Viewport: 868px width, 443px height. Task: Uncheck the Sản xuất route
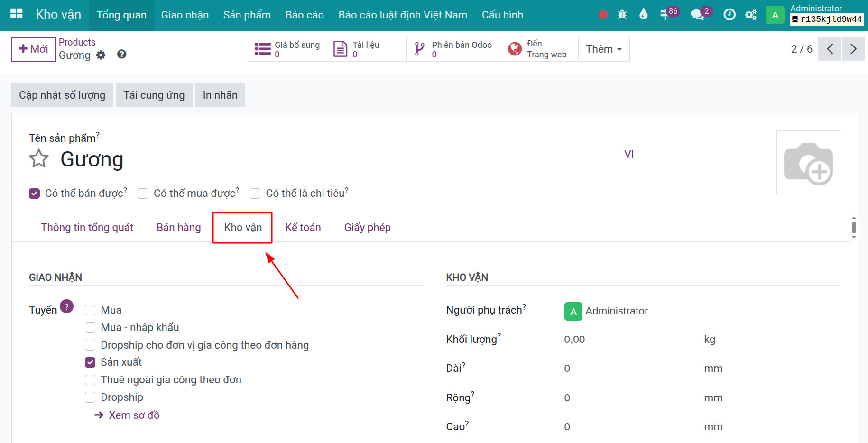click(x=90, y=362)
